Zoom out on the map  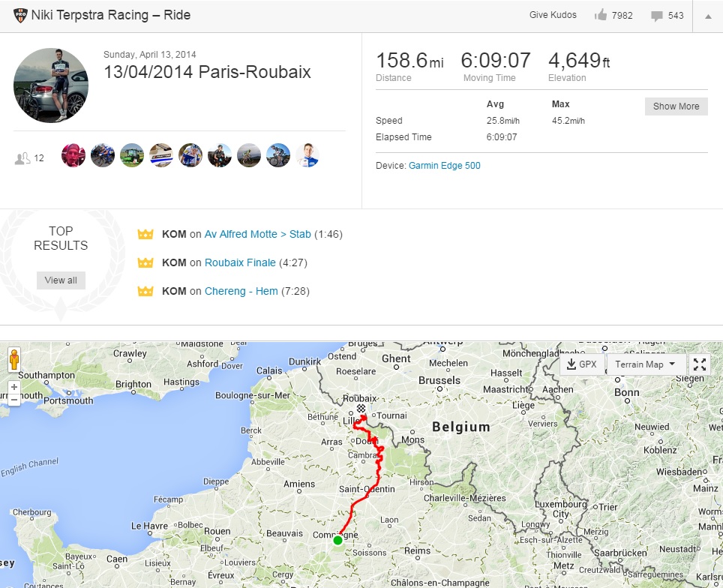coord(13,400)
